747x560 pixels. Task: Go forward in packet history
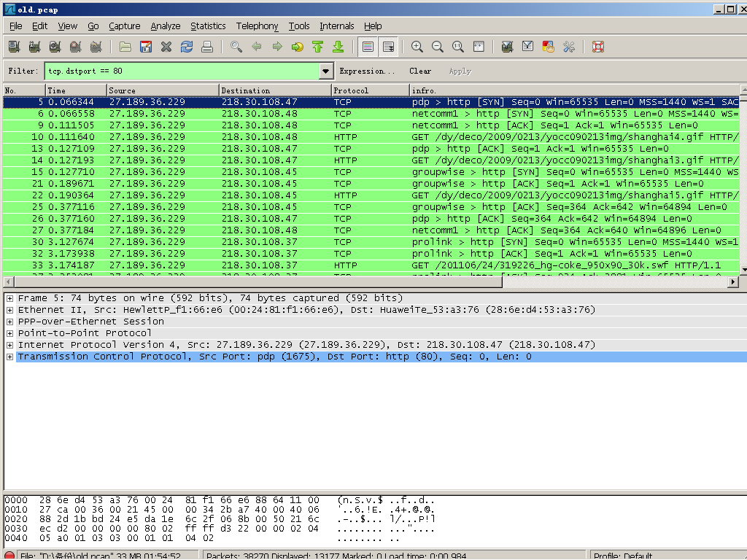pos(277,47)
